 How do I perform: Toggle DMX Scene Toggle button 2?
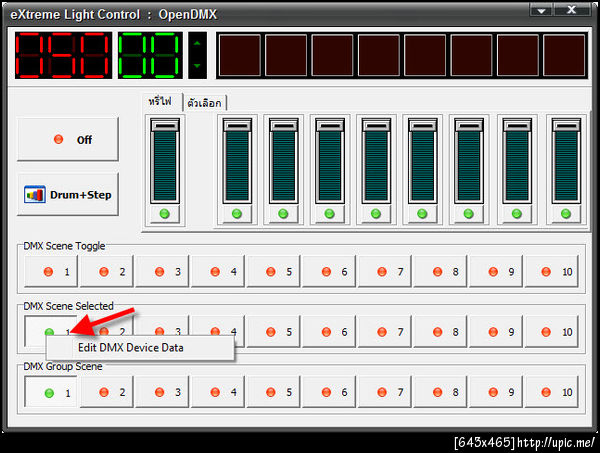(107, 272)
